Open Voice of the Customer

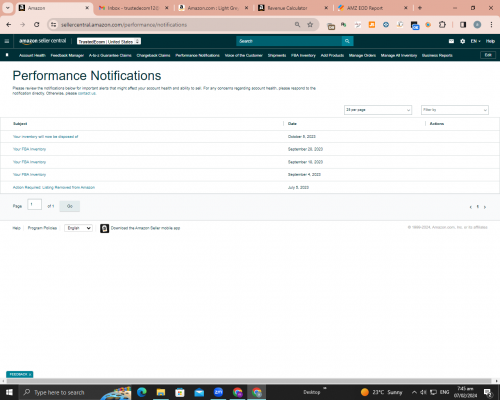coord(244,55)
